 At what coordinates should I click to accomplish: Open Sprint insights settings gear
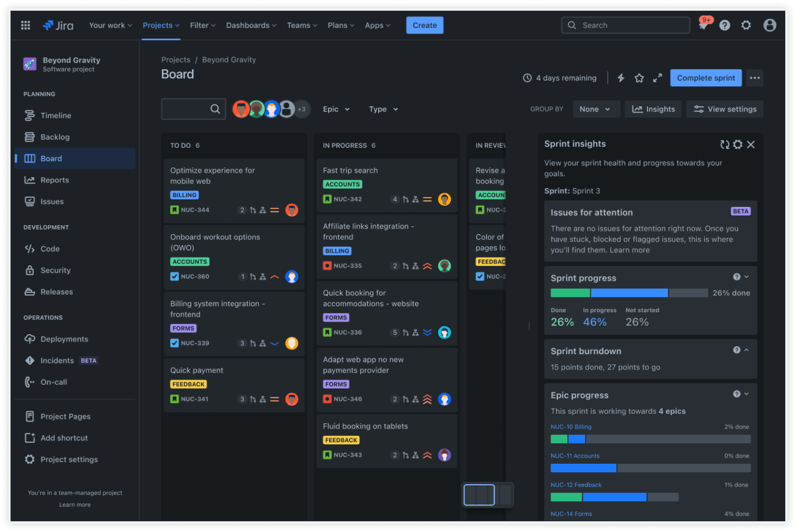click(737, 144)
